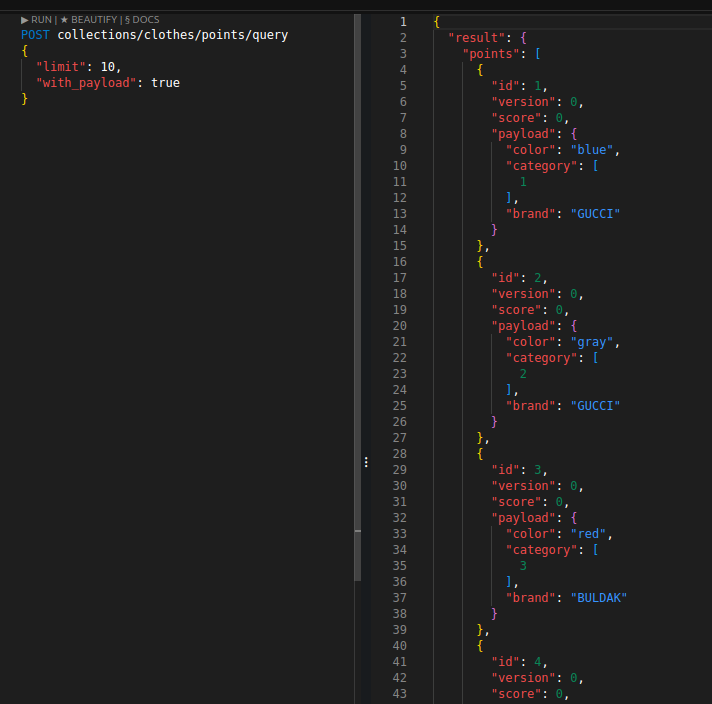This screenshot has height=704, width=712.
Task: Click the "BULDAK" brand value
Action: 598,598
